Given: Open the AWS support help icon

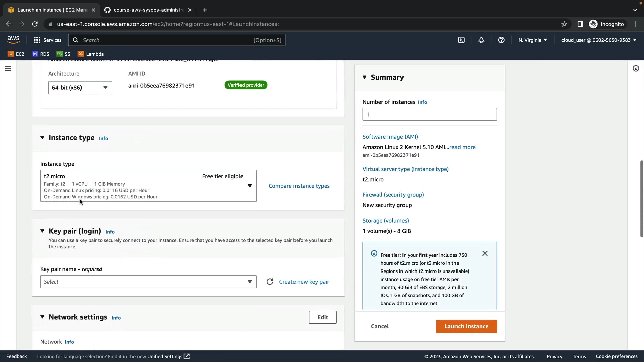Looking at the screenshot, I should 501,40.
